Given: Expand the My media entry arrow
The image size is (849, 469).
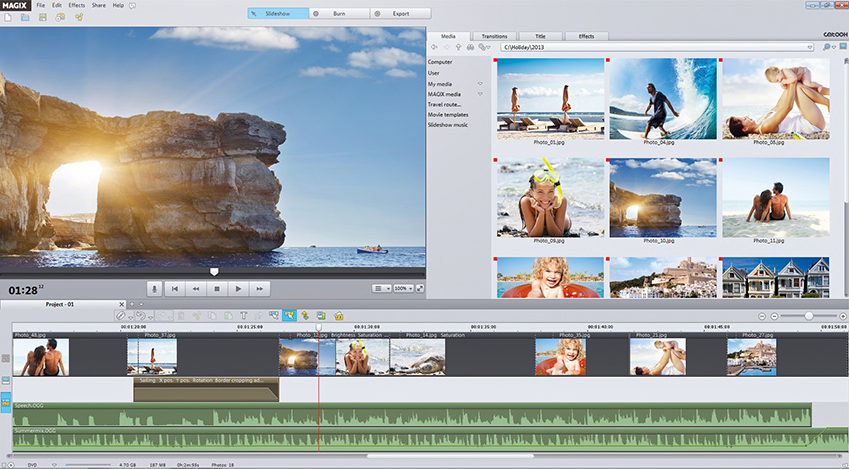Looking at the screenshot, I should click(480, 84).
